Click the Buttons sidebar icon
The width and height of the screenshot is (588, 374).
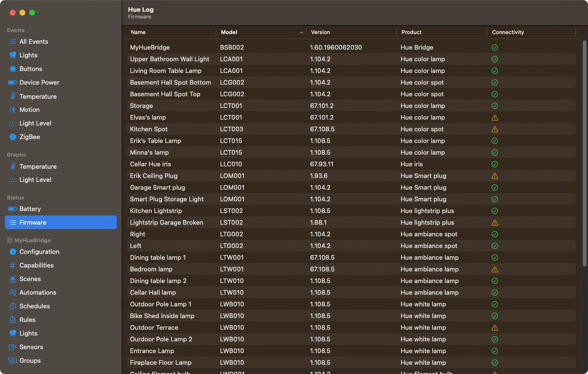(13, 69)
